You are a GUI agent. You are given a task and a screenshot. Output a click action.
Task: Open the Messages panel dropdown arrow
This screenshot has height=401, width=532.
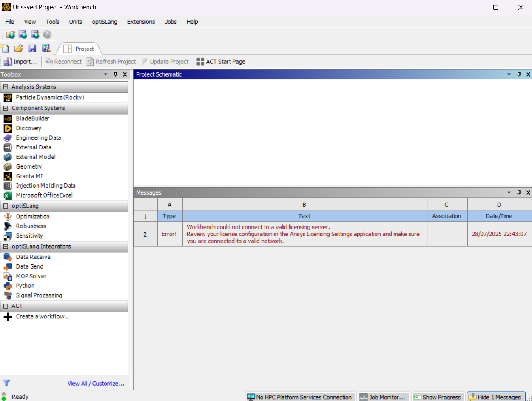509,192
